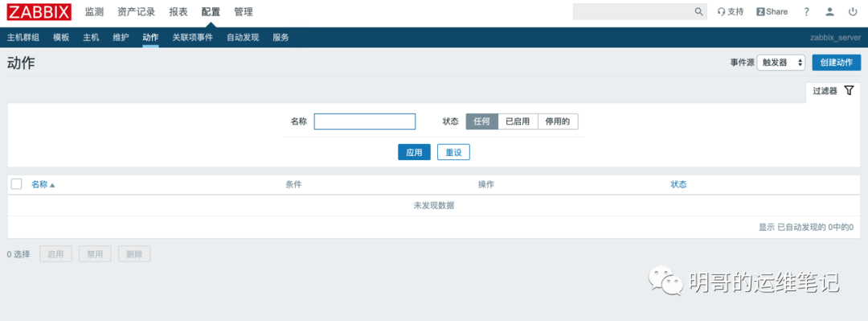This screenshot has width=868, height=321.
Task: Click the 重设 button
Action: tap(453, 153)
